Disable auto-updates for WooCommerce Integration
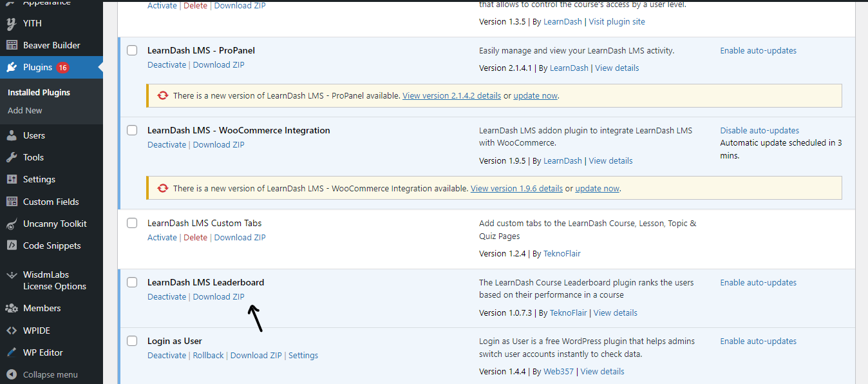The width and height of the screenshot is (868, 384). (x=760, y=130)
